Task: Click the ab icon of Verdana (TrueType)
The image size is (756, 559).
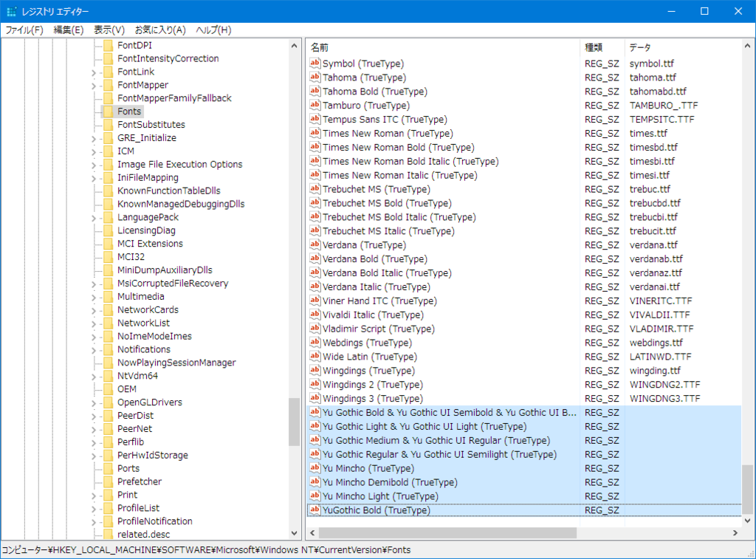Action: tap(315, 244)
